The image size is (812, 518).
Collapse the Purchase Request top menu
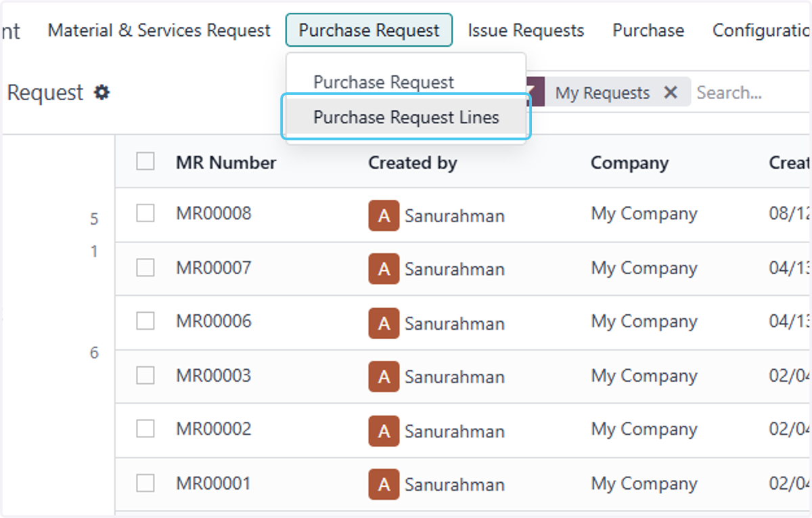[369, 30]
